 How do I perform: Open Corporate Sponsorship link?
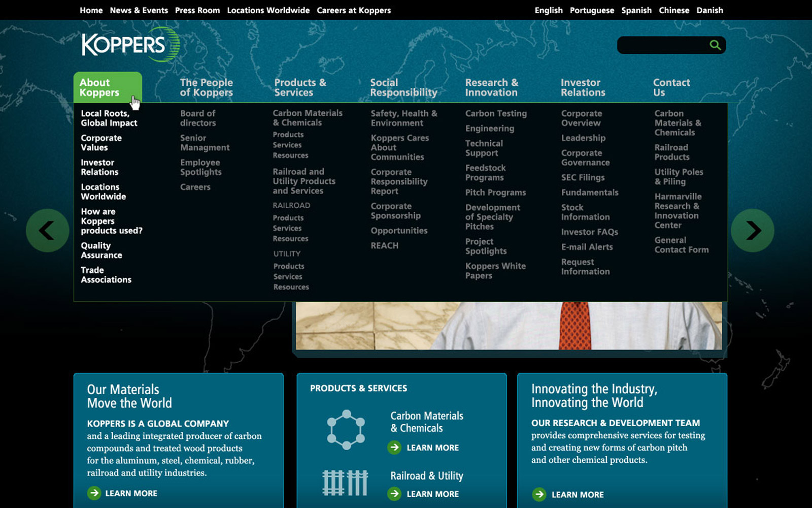click(x=395, y=211)
